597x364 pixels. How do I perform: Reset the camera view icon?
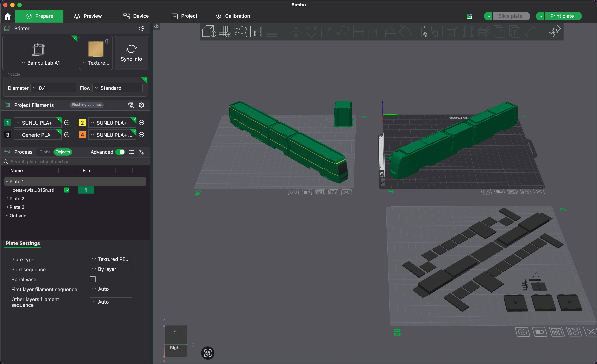[x=208, y=353]
